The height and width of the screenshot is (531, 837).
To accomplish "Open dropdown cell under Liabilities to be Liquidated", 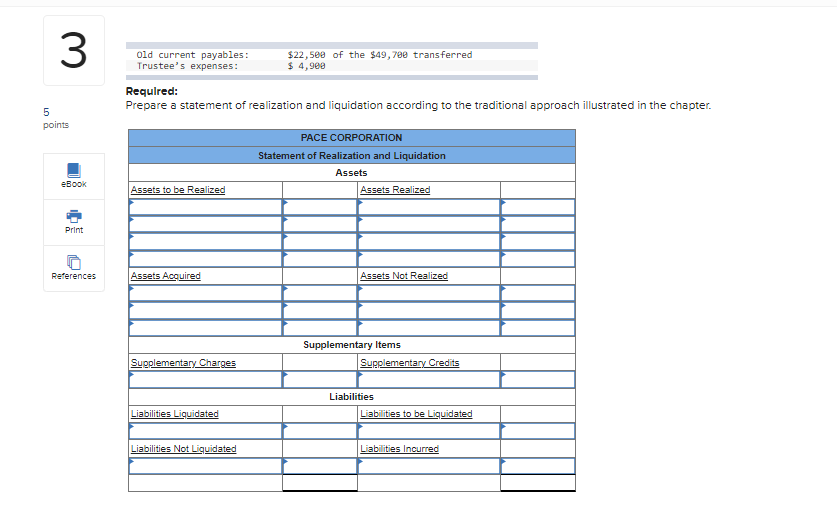I will [x=429, y=431].
